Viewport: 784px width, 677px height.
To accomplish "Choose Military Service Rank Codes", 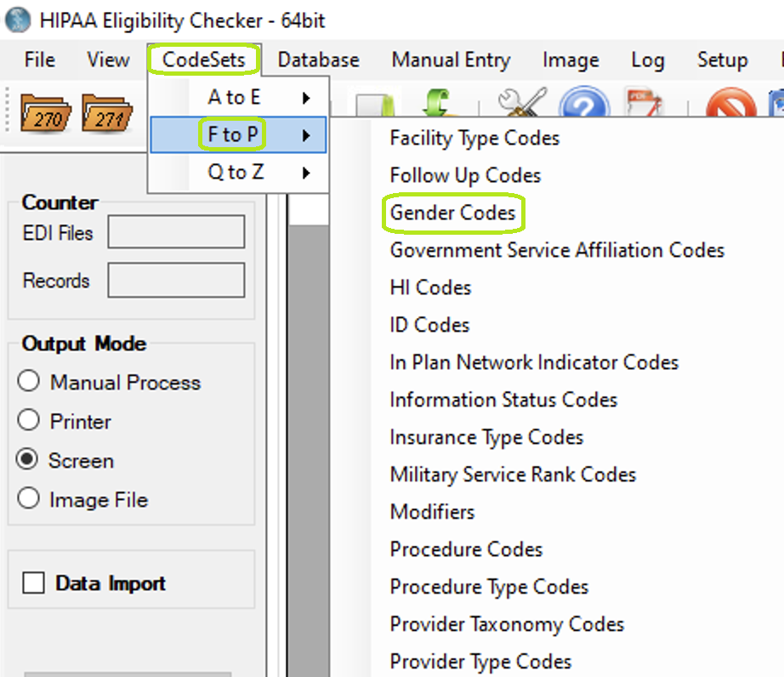I will pyautogui.click(x=513, y=475).
